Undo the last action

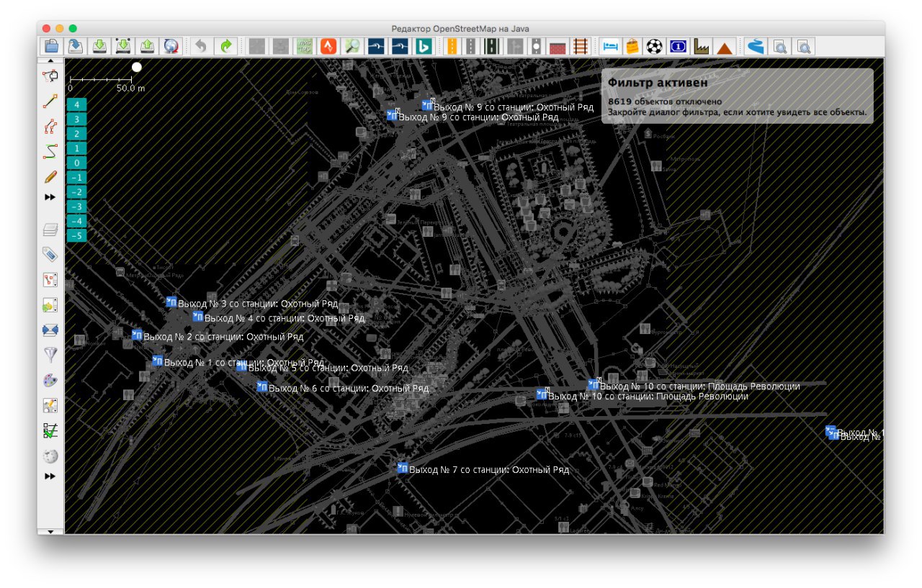(x=202, y=47)
